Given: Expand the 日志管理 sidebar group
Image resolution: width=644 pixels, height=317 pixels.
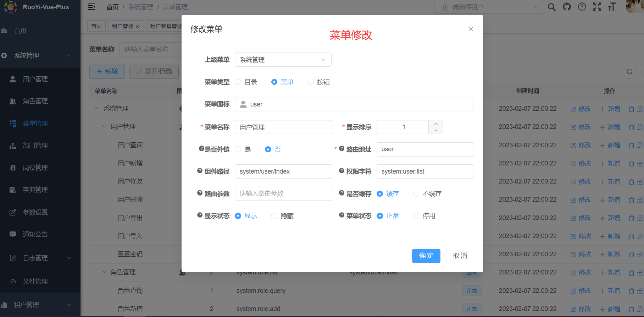Looking at the screenshot, I should (40, 258).
